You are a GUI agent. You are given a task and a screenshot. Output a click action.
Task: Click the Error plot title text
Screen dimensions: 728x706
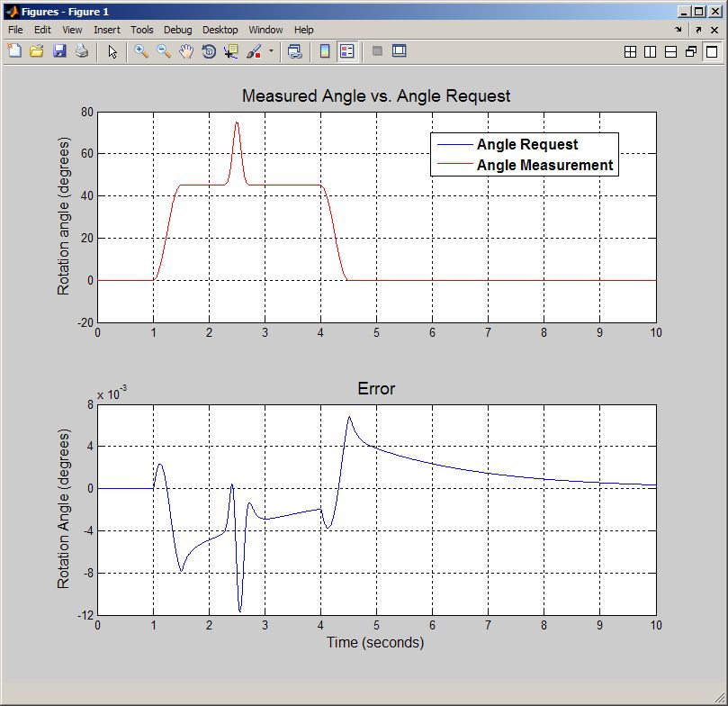click(x=376, y=389)
